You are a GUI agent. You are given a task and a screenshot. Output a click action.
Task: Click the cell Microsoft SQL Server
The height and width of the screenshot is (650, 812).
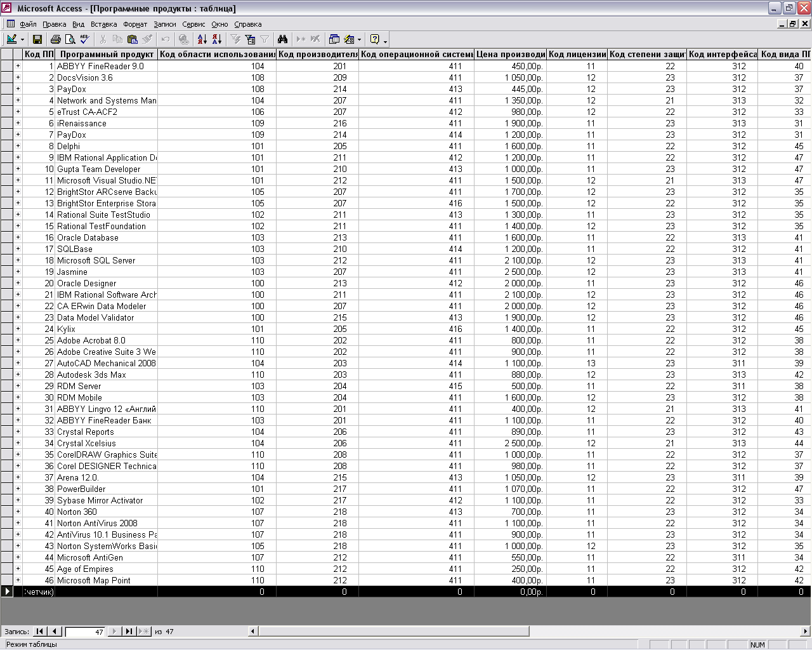coord(106,260)
